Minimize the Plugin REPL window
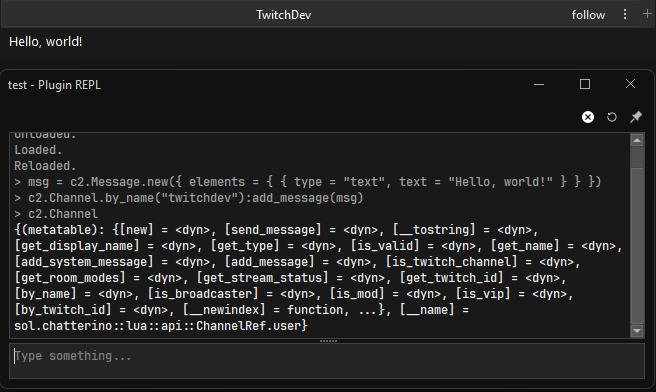This screenshot has height=392, width=656. pos(539,85)
